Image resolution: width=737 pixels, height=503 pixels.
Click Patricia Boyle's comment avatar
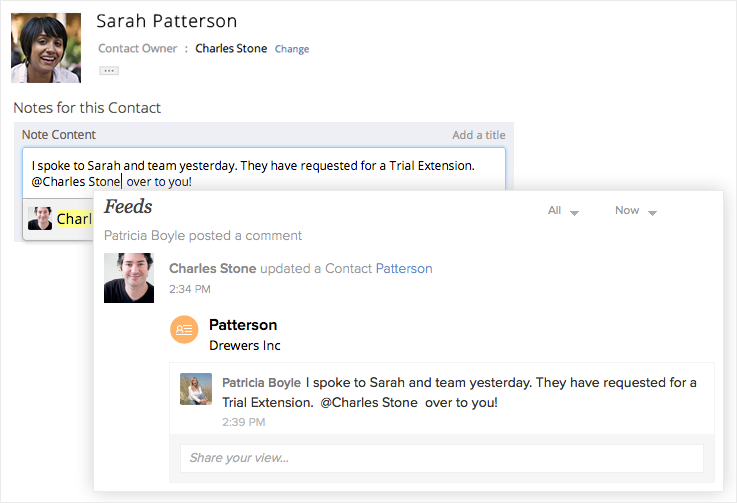coord(196,389)
